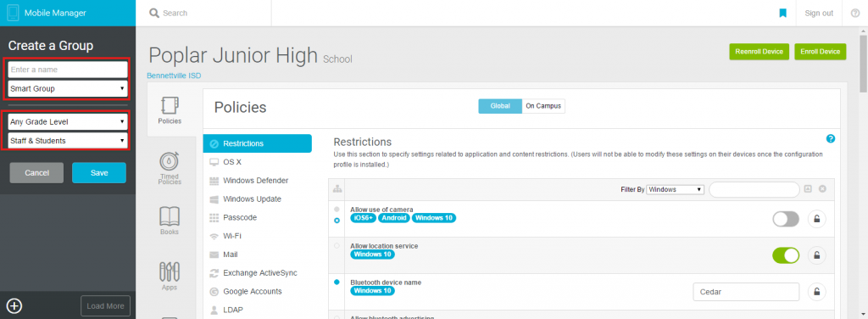Click the Policies notebook icon
The image size is (868, 319).
[x=170, y=105]
